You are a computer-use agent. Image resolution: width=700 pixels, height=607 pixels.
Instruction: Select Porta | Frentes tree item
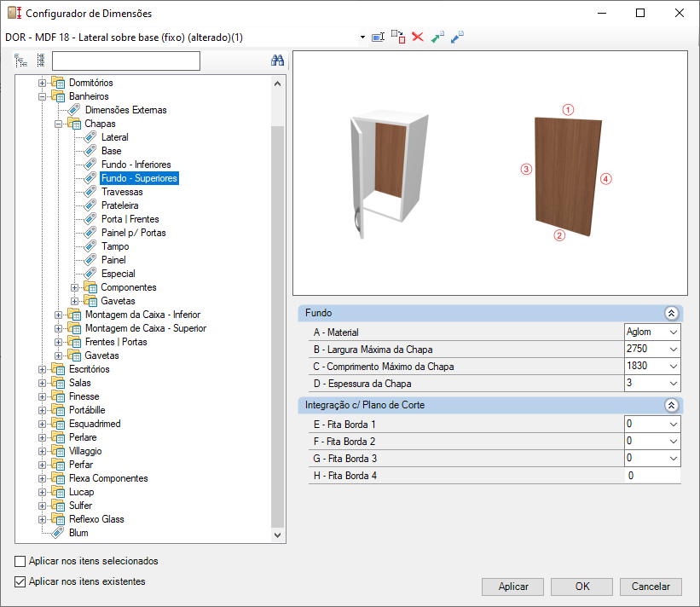(x=130, y=219)
